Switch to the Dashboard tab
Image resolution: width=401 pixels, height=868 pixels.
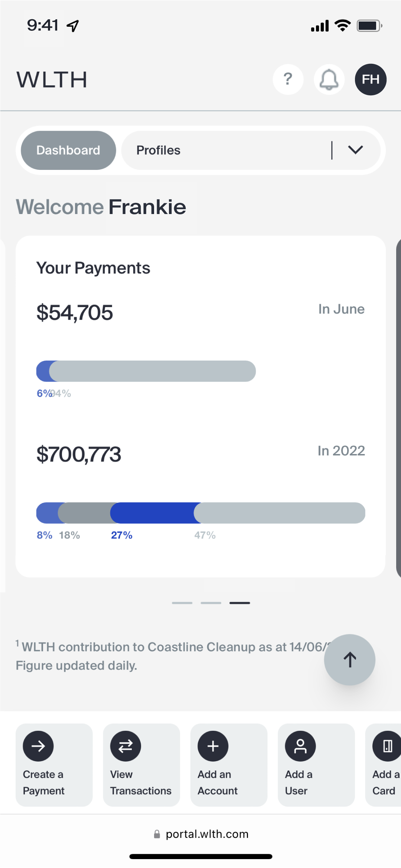(68, 150)
